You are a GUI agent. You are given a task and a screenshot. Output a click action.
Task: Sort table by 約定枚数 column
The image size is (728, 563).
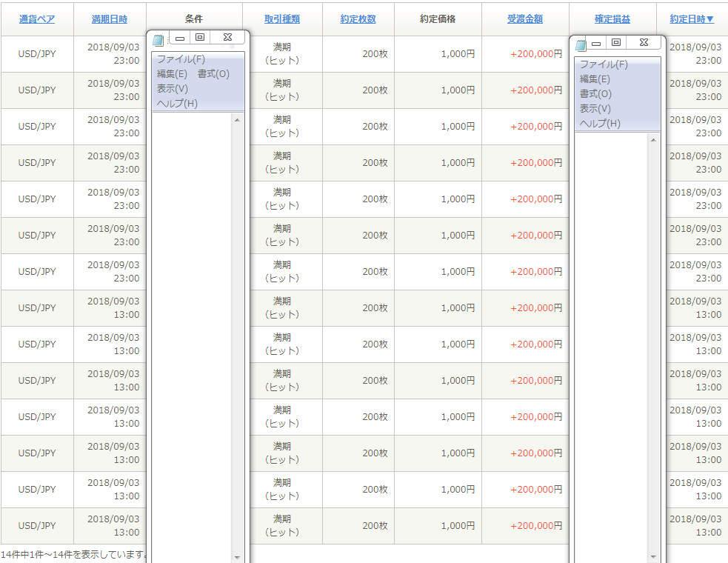[358, 19]
